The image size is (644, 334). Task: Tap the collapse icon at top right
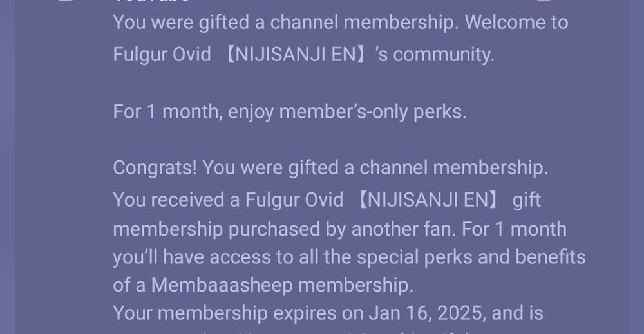point(544,1)
